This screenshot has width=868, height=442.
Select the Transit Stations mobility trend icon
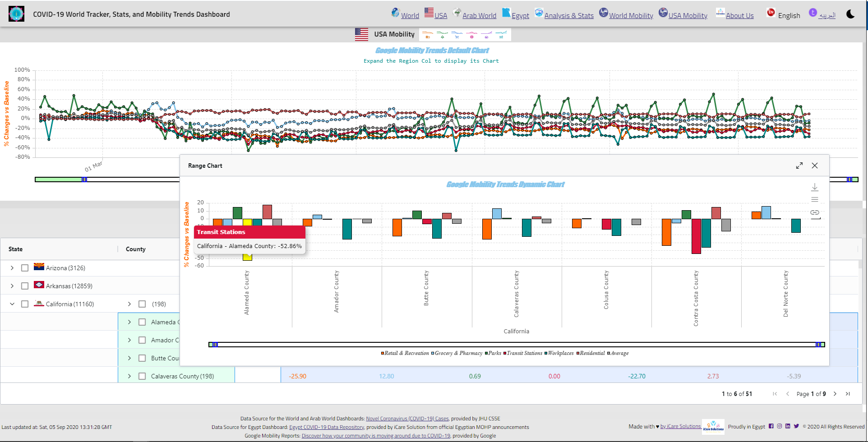coord(471,37)
